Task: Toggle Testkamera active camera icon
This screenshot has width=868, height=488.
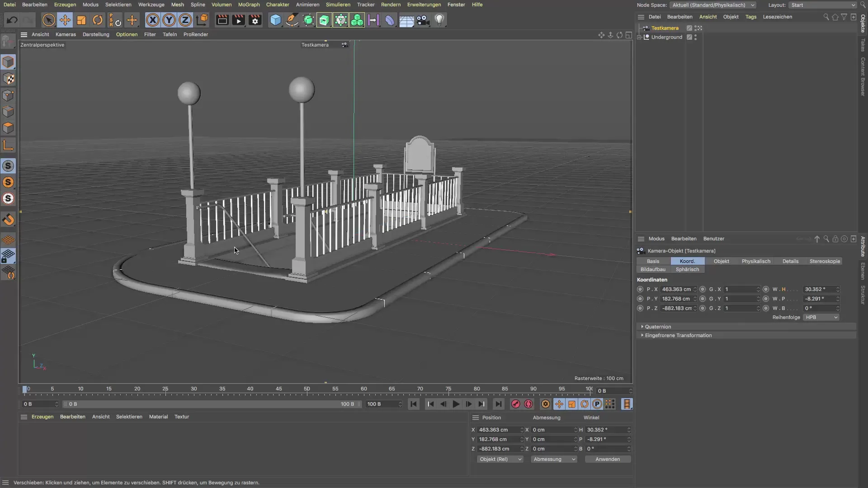Action: click(x=699, y=28)
